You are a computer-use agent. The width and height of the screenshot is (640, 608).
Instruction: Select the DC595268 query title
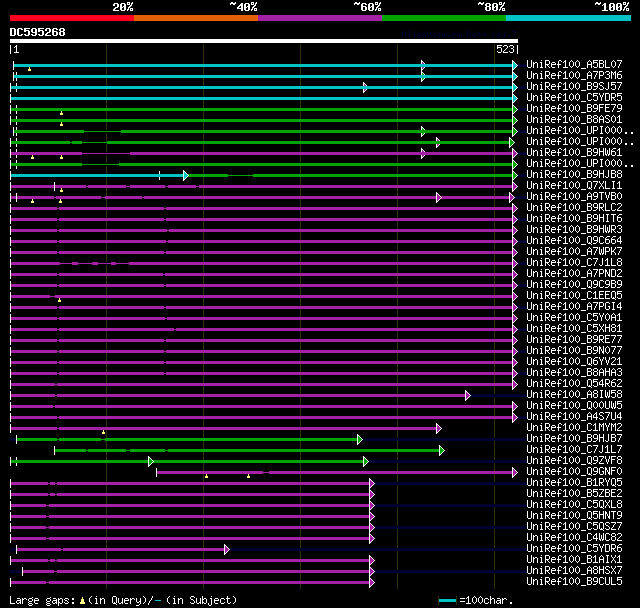point(38,32)
